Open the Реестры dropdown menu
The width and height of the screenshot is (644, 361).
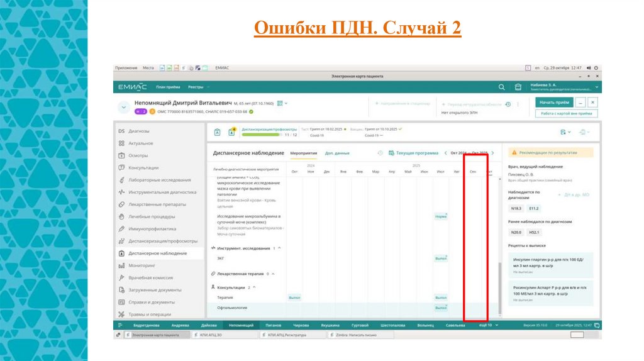(199, 87)
